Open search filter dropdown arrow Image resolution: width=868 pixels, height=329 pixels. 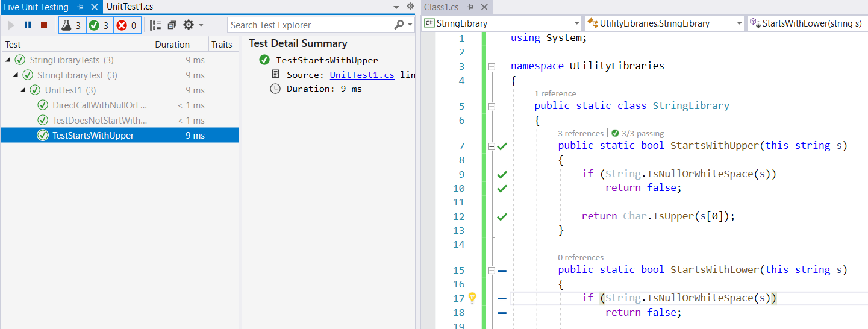(410, 25)
